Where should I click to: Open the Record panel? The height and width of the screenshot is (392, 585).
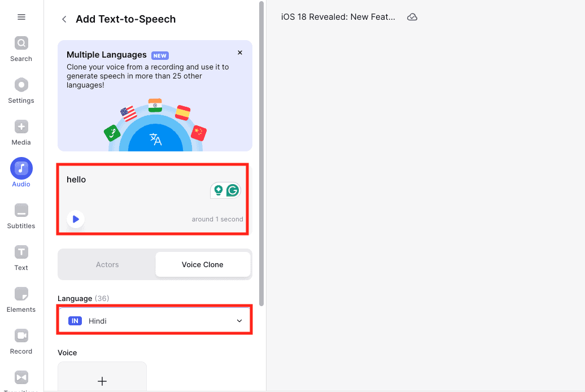pos(21,341)
